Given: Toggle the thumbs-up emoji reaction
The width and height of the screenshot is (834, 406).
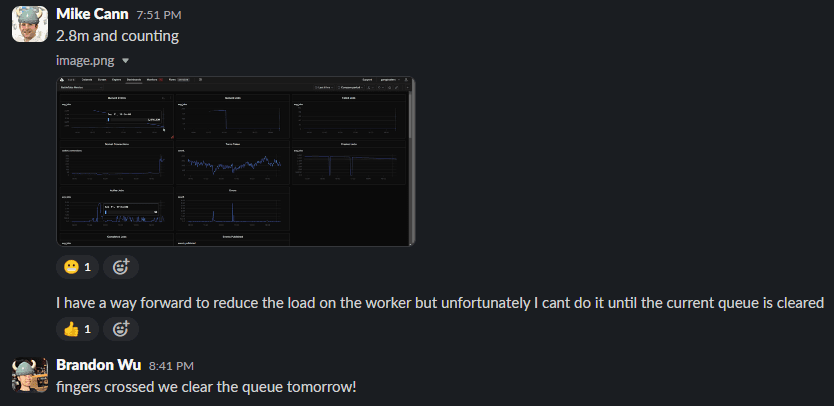Looking at the screenshot, I should [71, 328].
